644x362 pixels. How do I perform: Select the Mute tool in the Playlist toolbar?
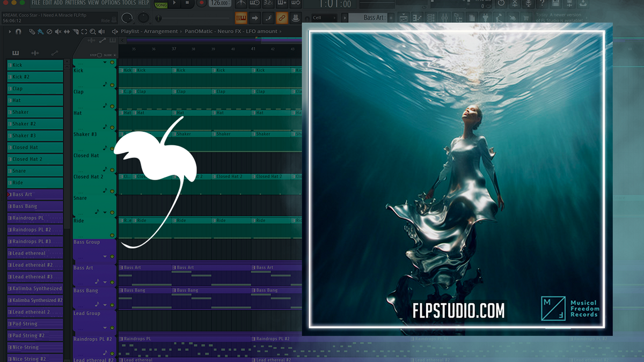point(57,32)
